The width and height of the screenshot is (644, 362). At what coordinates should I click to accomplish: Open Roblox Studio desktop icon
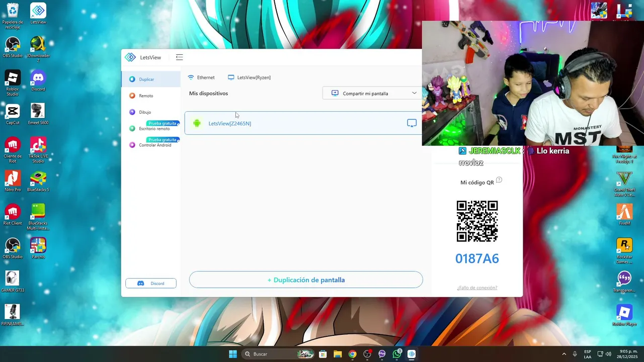point(12,83)
